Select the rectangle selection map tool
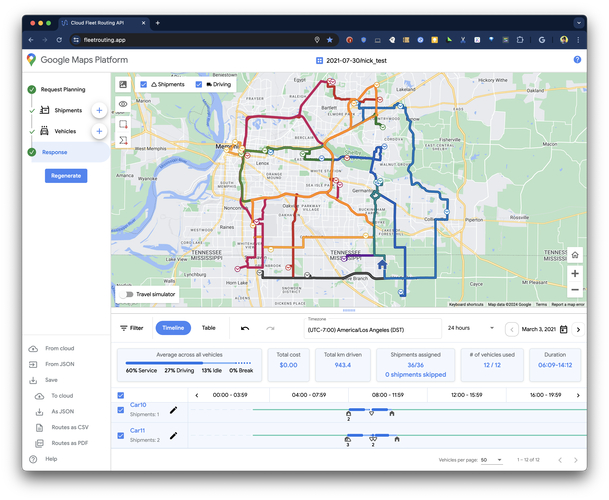 pos(123,124)
